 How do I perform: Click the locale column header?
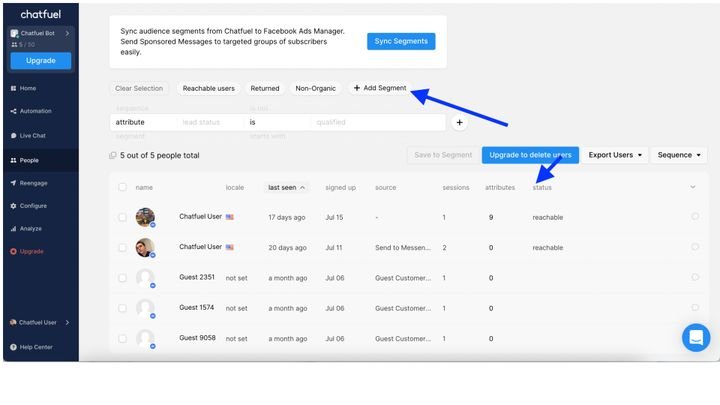tap(235, 187)
